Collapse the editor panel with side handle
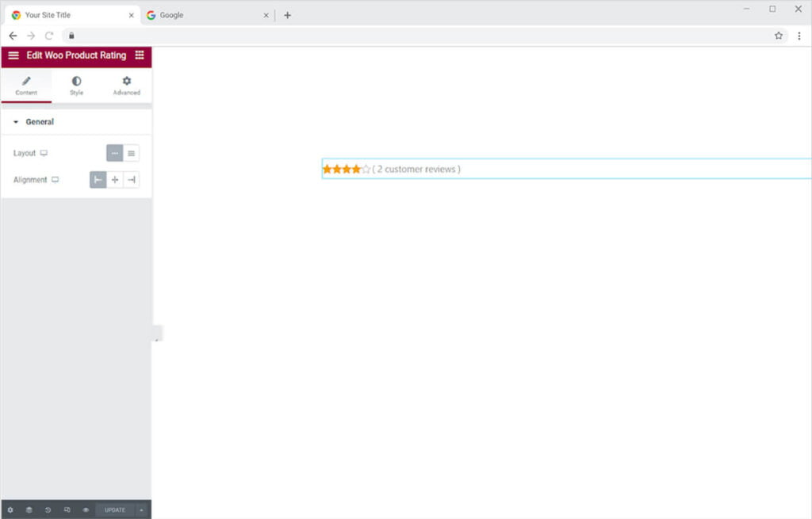Screen dimensions: 812x519 pyautogui.click(x=156, y=340)
